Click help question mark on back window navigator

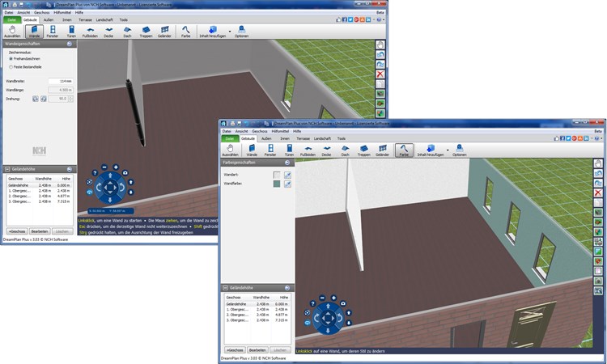pyautogui.click(x=95, y=173)
